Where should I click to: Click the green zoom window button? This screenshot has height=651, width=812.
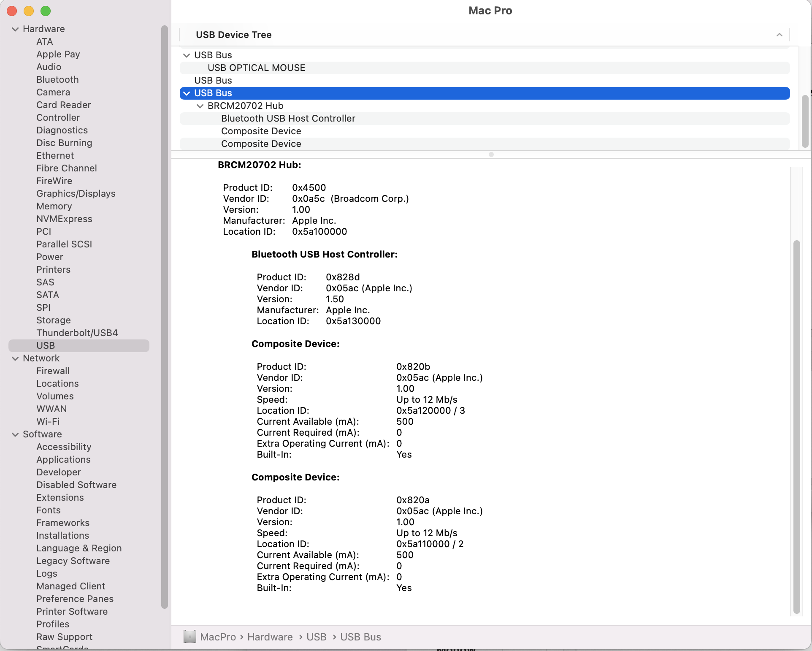pyautogui.click(x=46, y=11)
